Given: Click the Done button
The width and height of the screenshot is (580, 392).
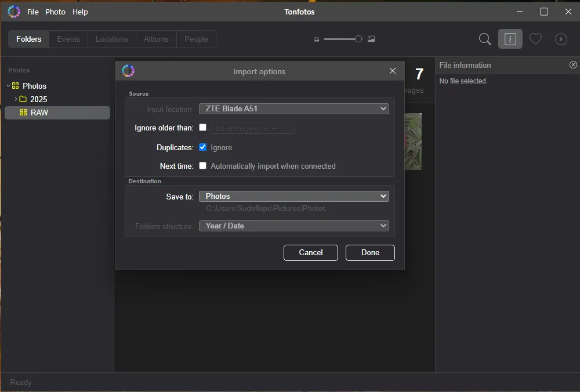Looking at the screenshot, I should point(370,252).
